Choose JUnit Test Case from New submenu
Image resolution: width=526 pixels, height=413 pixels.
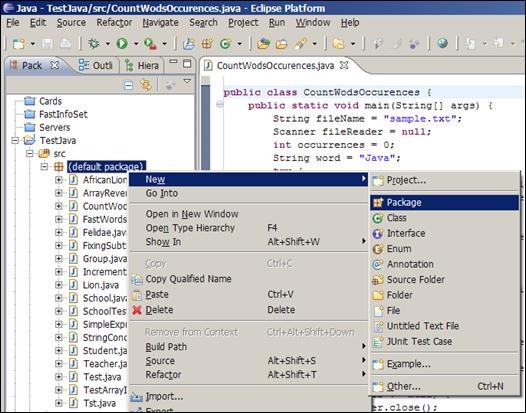point(444,342)
